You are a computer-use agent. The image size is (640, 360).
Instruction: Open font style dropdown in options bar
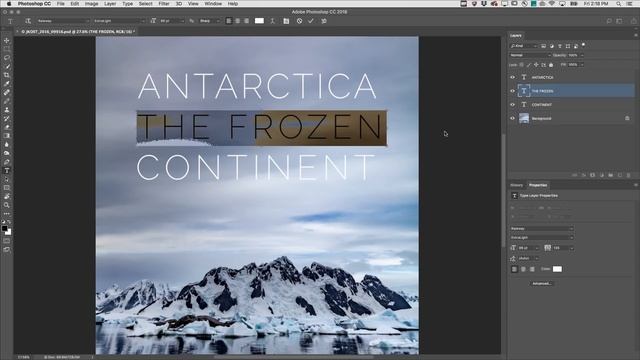(x=119, y=21)
